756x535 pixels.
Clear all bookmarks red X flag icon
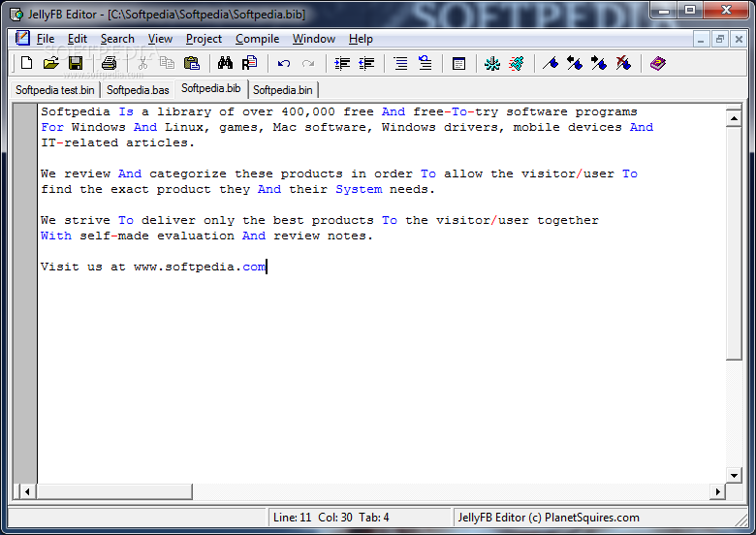click(x=623, y=63)
